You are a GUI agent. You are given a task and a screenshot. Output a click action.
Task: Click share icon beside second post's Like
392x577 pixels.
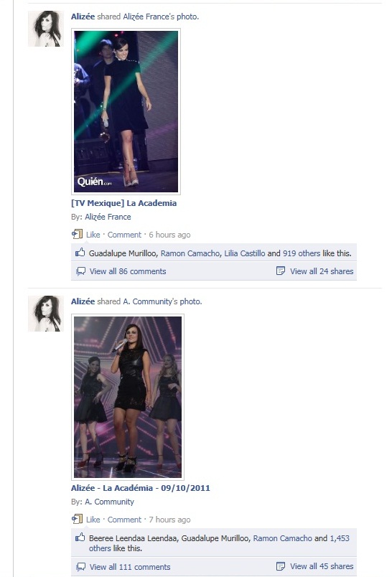tap(77, 519)
